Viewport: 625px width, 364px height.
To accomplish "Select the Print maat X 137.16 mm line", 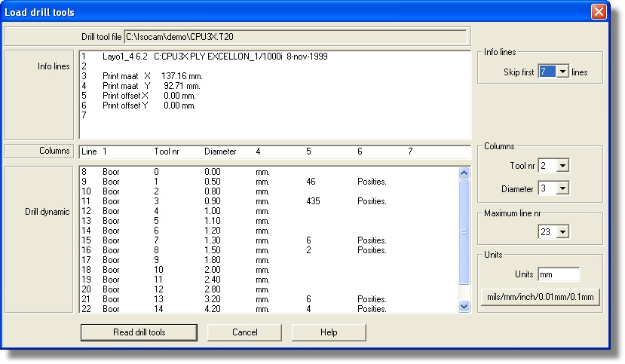I will pos(142,75).
